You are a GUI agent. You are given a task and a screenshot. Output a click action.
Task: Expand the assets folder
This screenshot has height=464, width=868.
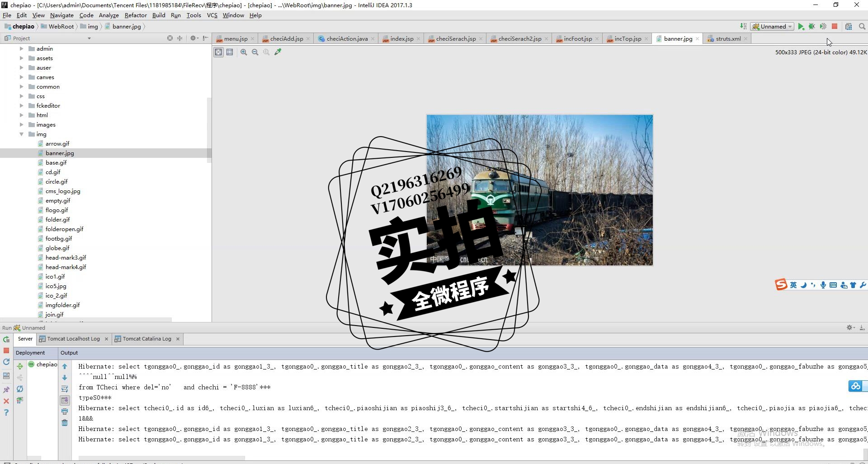tap(21, 58)
